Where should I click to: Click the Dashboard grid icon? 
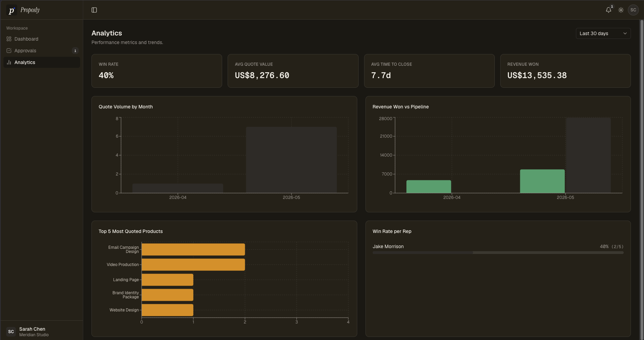point(9,39)
